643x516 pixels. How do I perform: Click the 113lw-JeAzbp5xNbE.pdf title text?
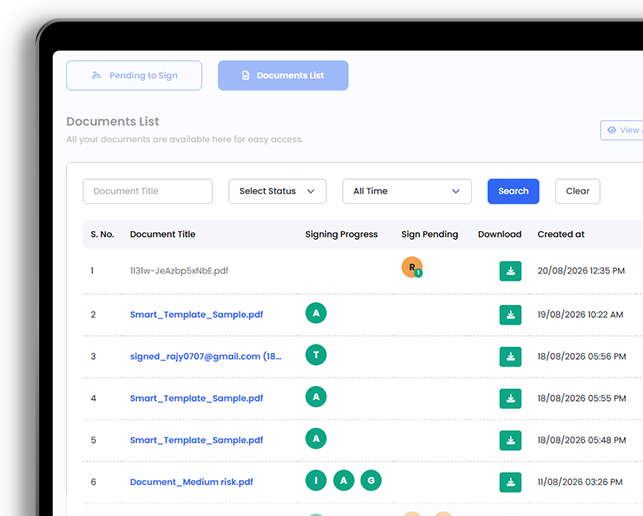tap(179, 271)
